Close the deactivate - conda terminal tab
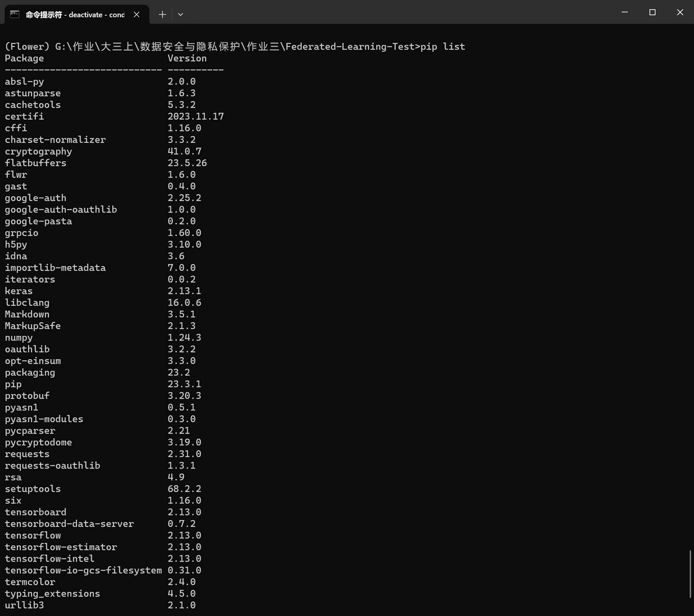Image resolution: width=694 pixels, height=616 pixels. point(136,14)
